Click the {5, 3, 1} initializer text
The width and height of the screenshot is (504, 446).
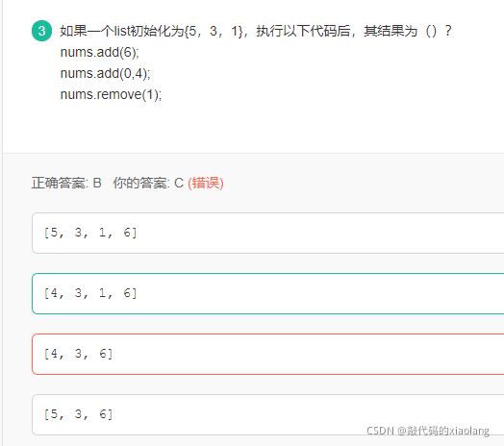click(x=214, y=31)
